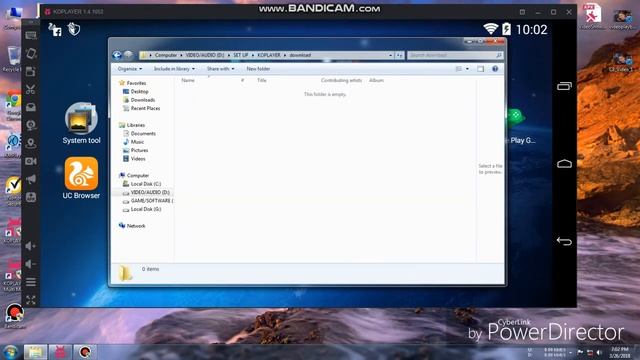Sort by the Title column header
The image size is (640, 360).
(262, 80)
